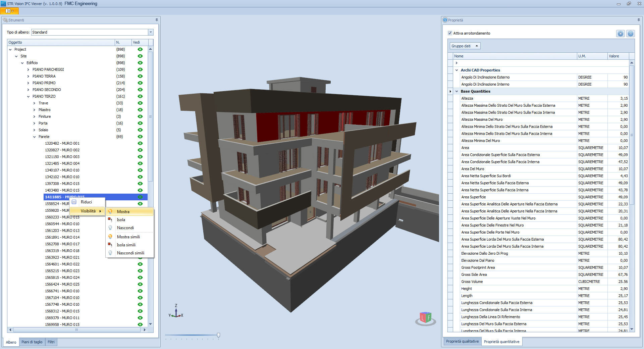Viewport: 644px width, 349px height.
Task: Click the 3D orientation cube
Action: (425, 318)
